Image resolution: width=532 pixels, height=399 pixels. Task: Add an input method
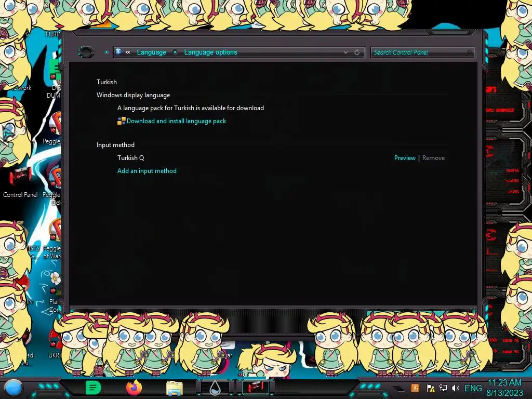[x=147, y=171]
